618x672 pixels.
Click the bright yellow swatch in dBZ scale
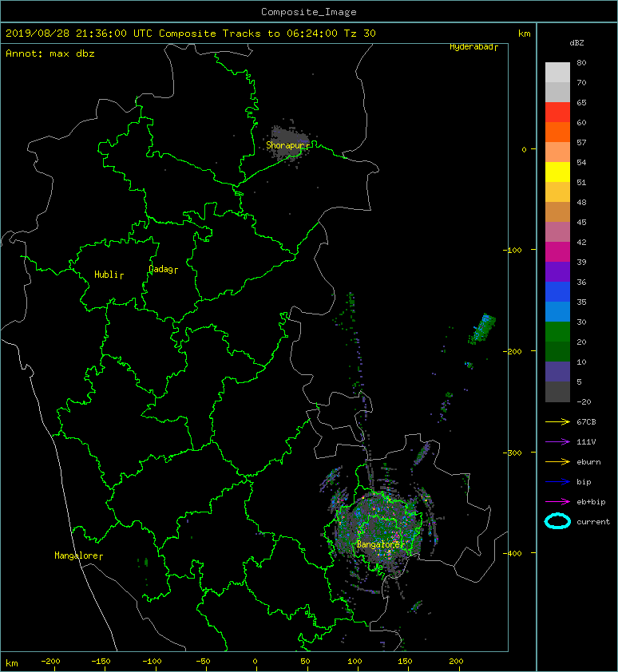(557, 172)
